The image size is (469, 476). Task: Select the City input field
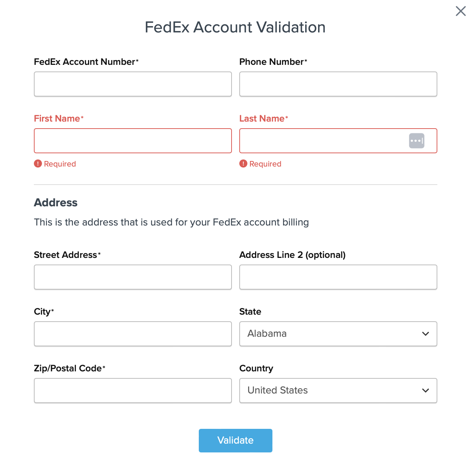click(133, 334)
